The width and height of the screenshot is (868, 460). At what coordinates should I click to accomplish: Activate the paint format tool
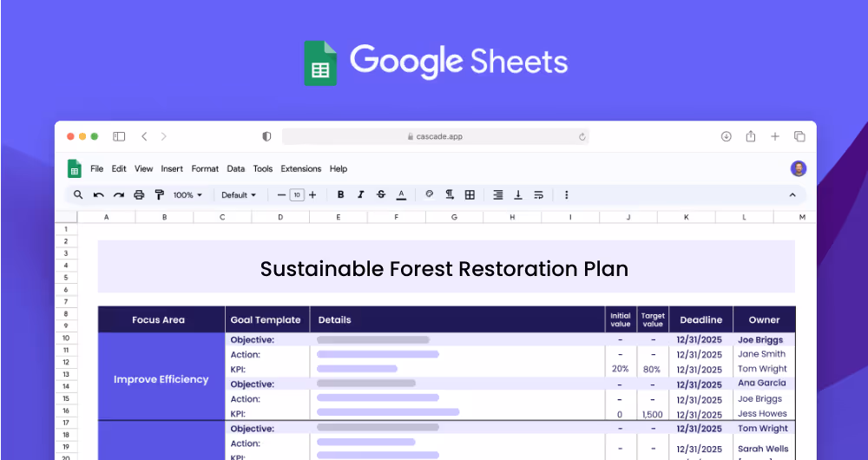[160, 195]
